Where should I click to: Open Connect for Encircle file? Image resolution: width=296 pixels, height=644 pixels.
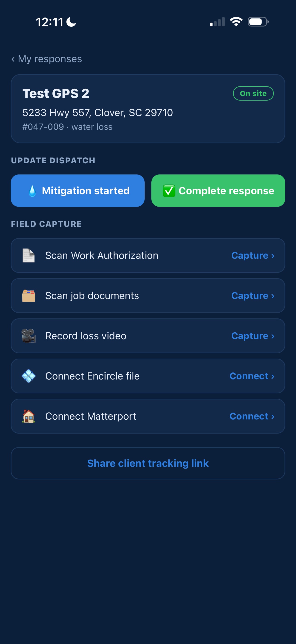click(x=252, y=376)
